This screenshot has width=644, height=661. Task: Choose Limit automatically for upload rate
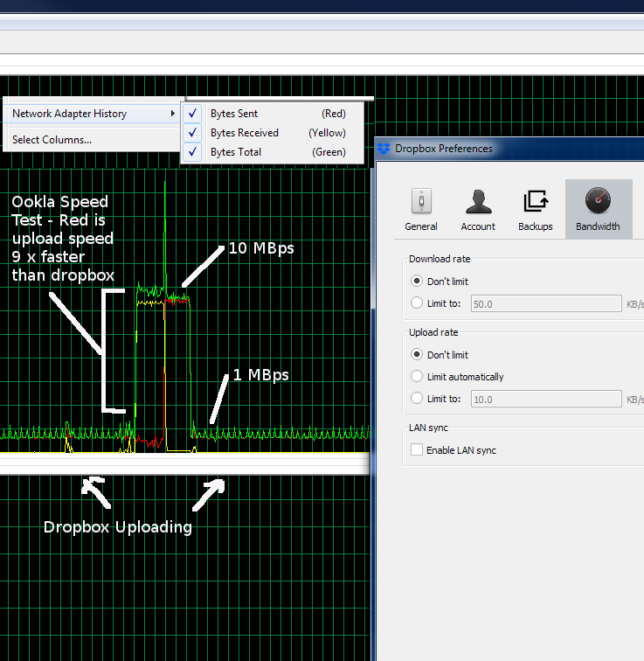[417, 377]
